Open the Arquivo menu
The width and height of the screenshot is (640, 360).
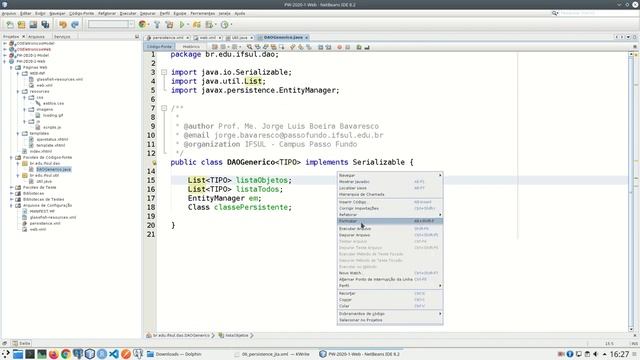(9, 13)
